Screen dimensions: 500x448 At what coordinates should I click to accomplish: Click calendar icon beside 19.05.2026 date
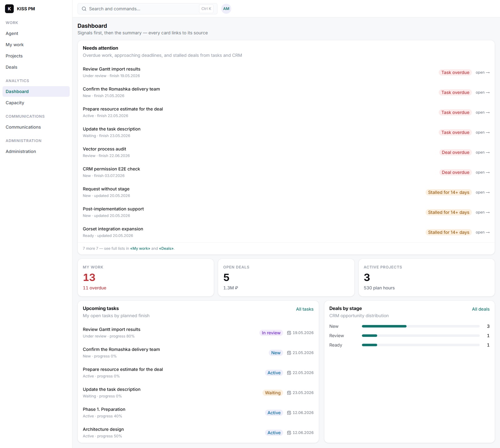tap(289, 333)
